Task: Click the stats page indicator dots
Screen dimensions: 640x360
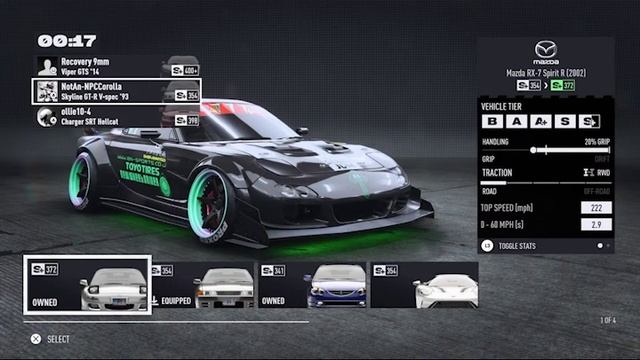Action: pos(604,246)
